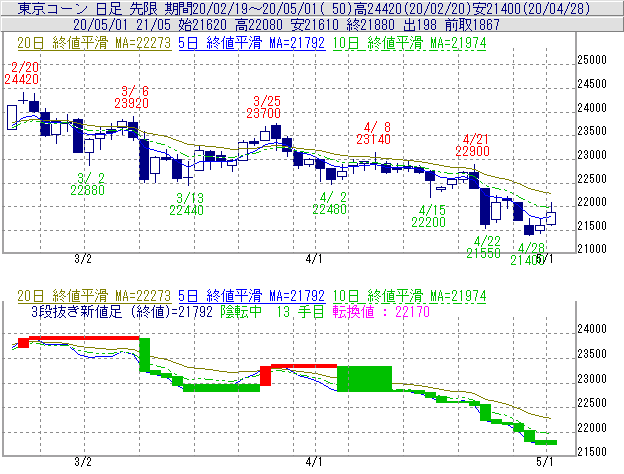Click the 前取1867 value
This screenshot has height=474, width=624.
tap(472, 25)
